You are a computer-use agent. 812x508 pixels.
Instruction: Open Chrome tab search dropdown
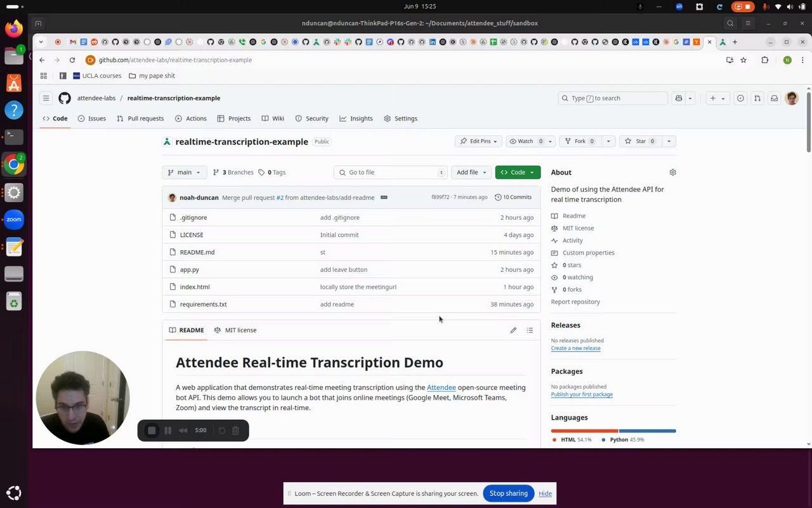pyautogui.click(x=41, y=42)
